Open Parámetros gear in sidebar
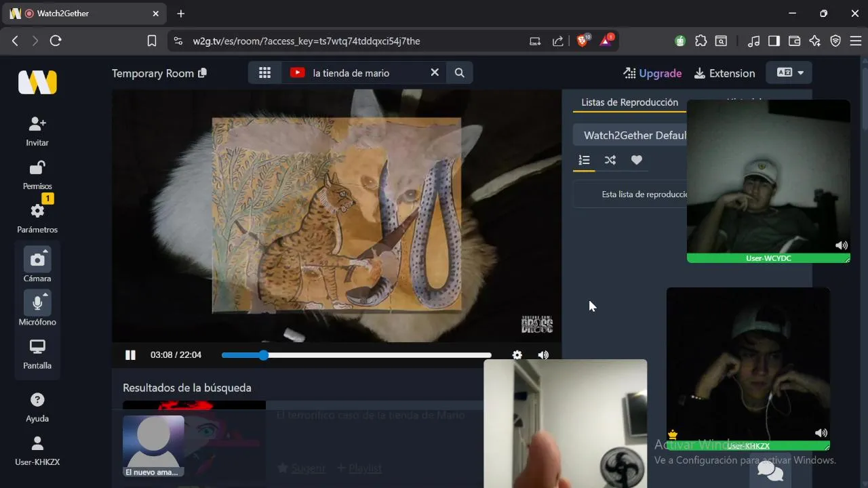This screenshot has height=488, width=868. [37, 218]
